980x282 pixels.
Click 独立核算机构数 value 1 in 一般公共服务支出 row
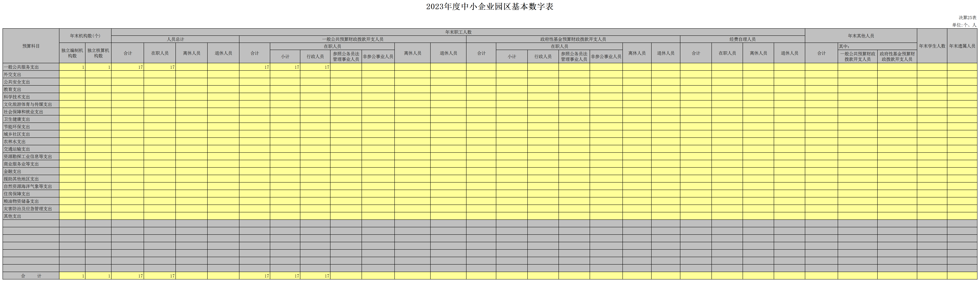(98, 67)
